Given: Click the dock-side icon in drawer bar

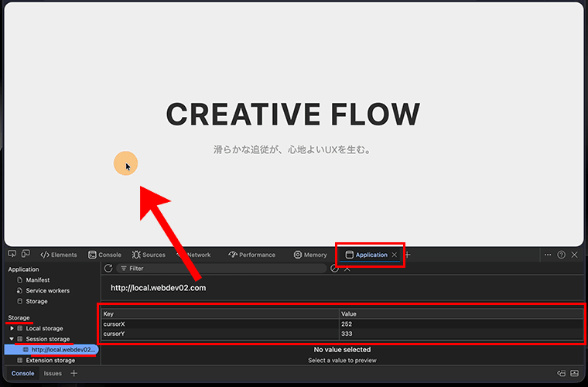Looking at the screenshot, I should (x=561, y=373).
